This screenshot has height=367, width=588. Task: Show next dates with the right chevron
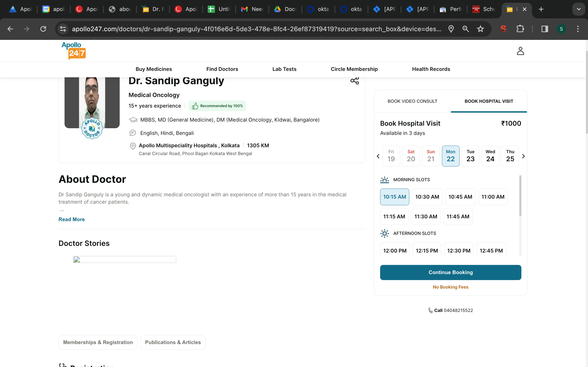point(523,156)
